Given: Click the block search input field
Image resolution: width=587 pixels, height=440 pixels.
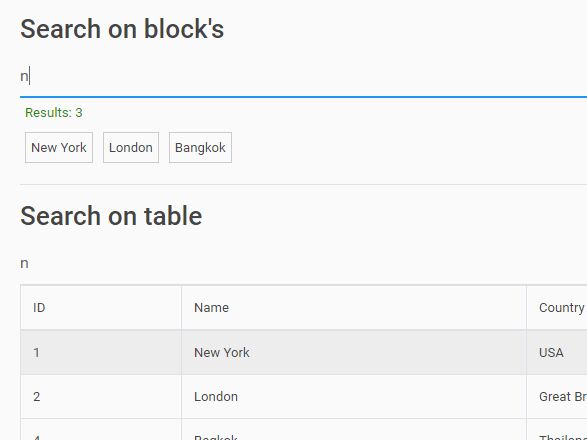Looking at the screenshot, I should [x=303, y=76].
